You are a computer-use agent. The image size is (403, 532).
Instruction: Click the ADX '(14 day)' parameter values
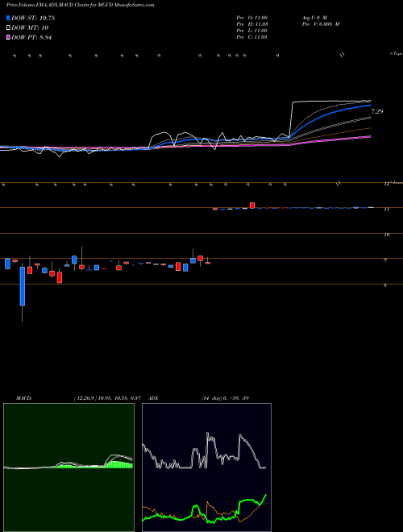pos(212,398)
